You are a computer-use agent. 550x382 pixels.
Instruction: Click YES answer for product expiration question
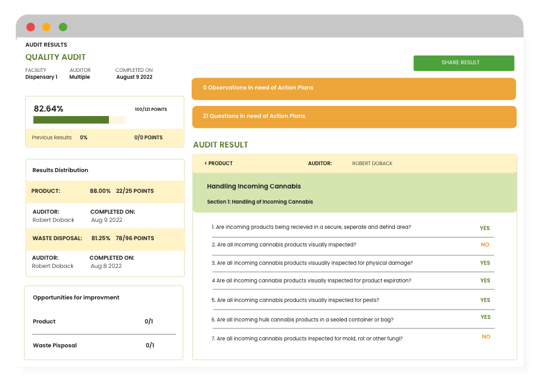tap(485, 280)
